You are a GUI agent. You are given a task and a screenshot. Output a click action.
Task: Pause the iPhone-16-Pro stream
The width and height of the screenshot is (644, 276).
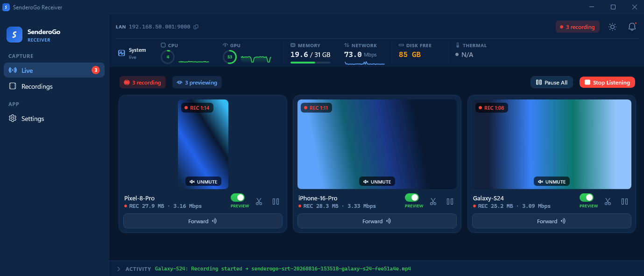pos(450,201)
